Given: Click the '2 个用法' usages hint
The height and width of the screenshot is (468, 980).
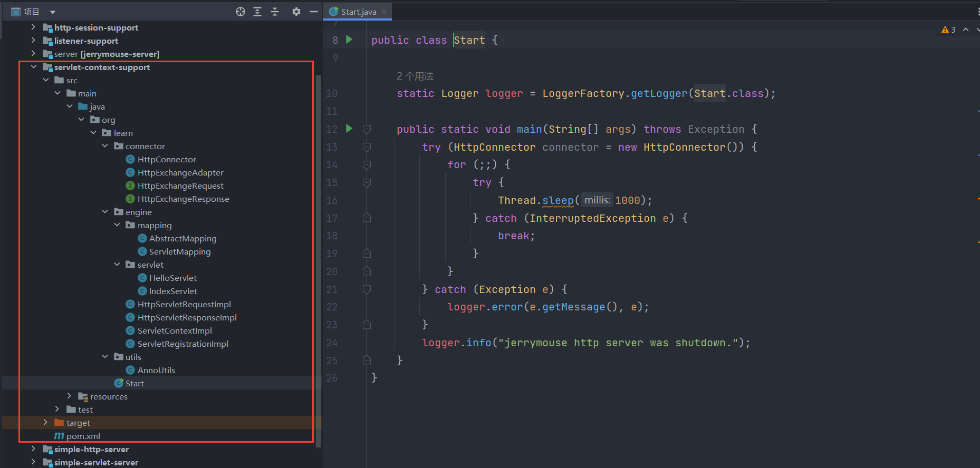Looking at the screenshot, I should pos(415,76).
